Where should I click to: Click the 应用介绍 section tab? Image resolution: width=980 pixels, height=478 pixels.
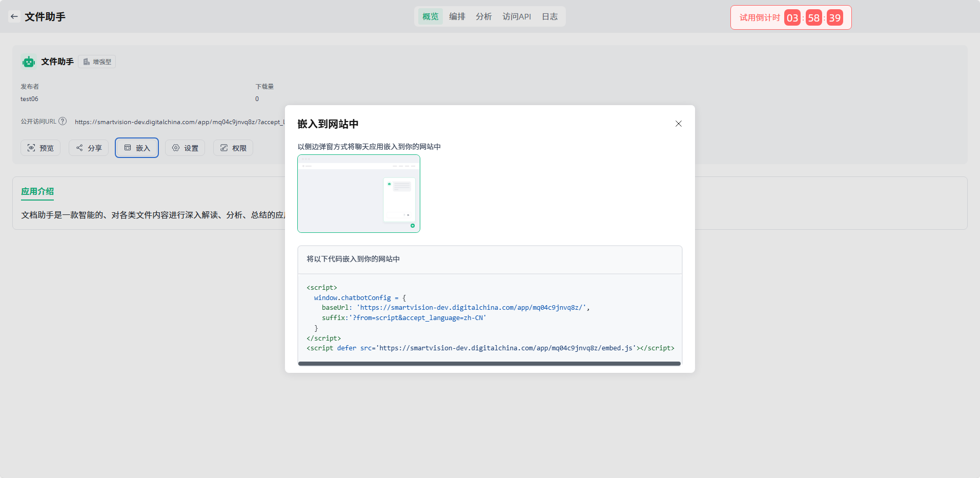click(37, 191)
